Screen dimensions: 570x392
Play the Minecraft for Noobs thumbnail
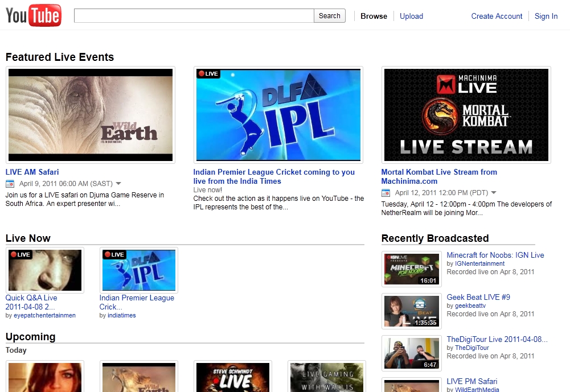pyautogui.click(x=412, y=269)
